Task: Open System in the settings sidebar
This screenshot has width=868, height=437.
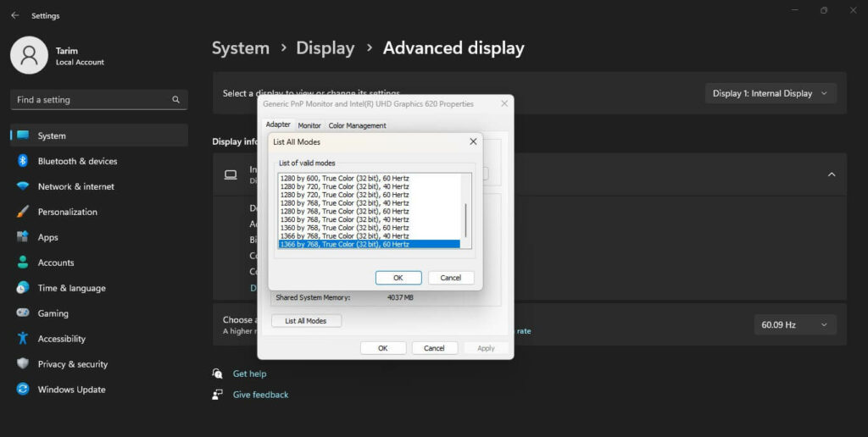Action: click(x=99, y=136)
